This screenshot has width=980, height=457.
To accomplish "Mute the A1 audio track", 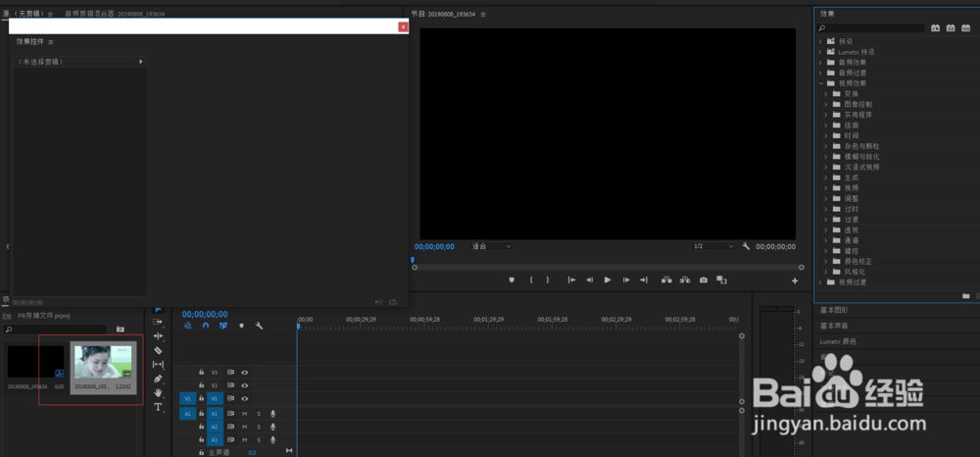I will [x=244, y=414].
